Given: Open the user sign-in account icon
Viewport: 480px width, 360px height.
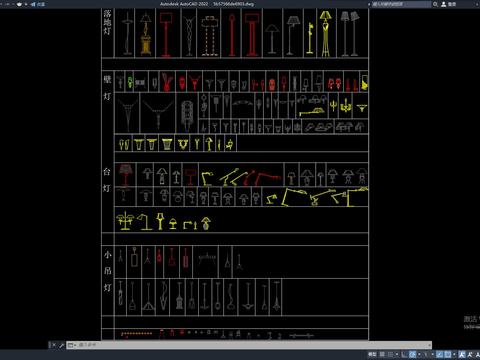Looking at the screenshot, I should coord(444,4).
